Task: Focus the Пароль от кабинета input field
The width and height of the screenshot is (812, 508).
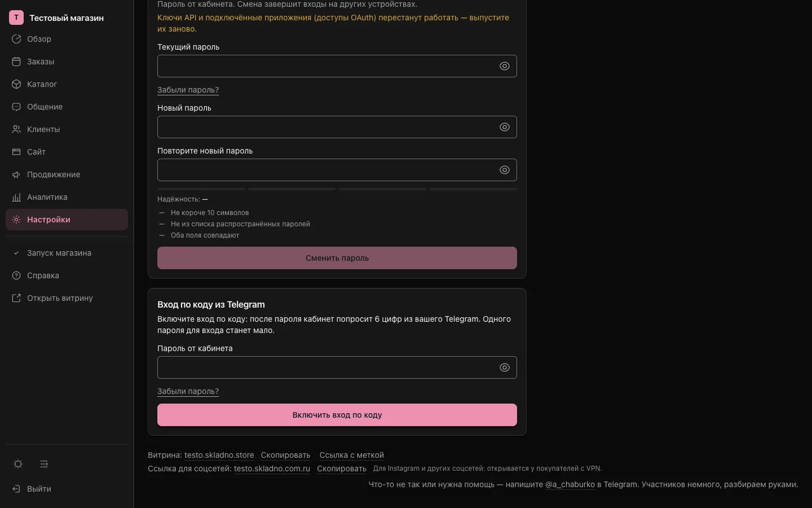Action: [x=337, y=367]
